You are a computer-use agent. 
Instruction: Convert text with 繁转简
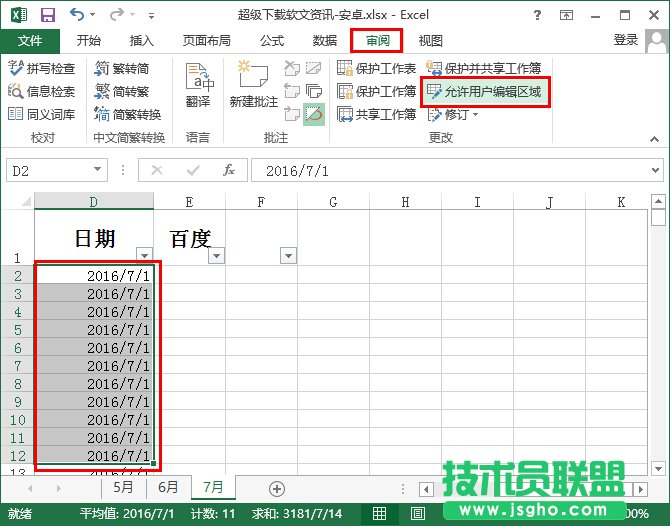coord(121,68)
